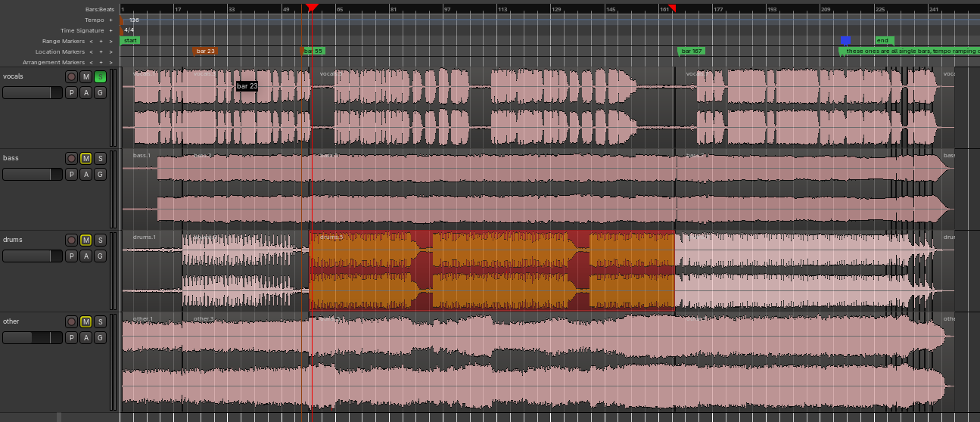
Task: Select the orange 'bar 23' location marker
Action: (x=205, y=51)
